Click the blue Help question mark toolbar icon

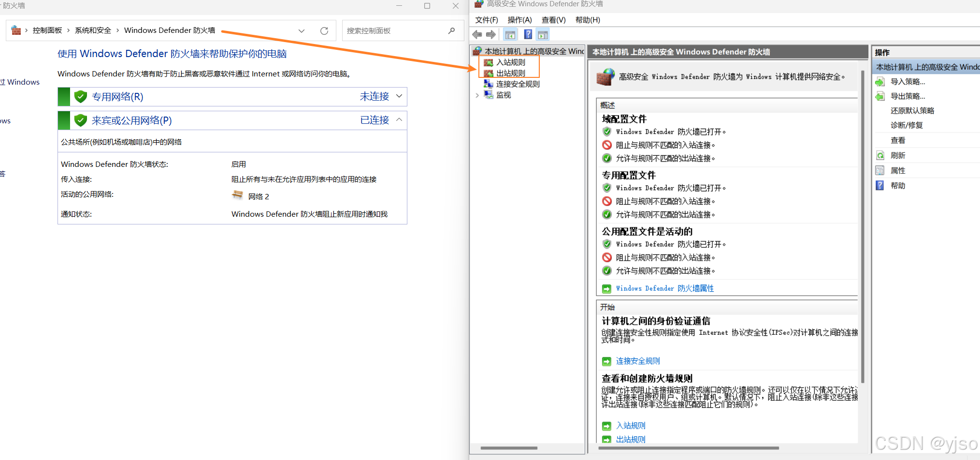pos(528,34)
